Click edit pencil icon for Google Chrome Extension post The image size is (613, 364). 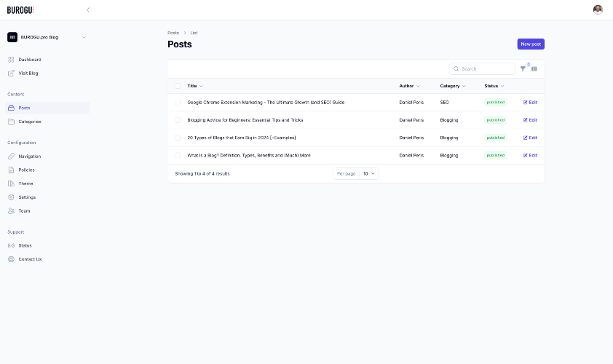[x=525, y=103]
